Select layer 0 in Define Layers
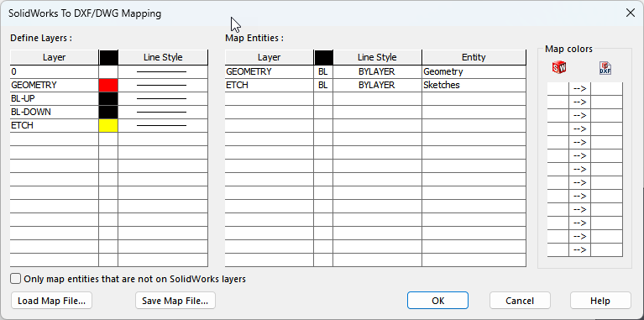The width and height of the screenshot is (644, 320). 55,71
